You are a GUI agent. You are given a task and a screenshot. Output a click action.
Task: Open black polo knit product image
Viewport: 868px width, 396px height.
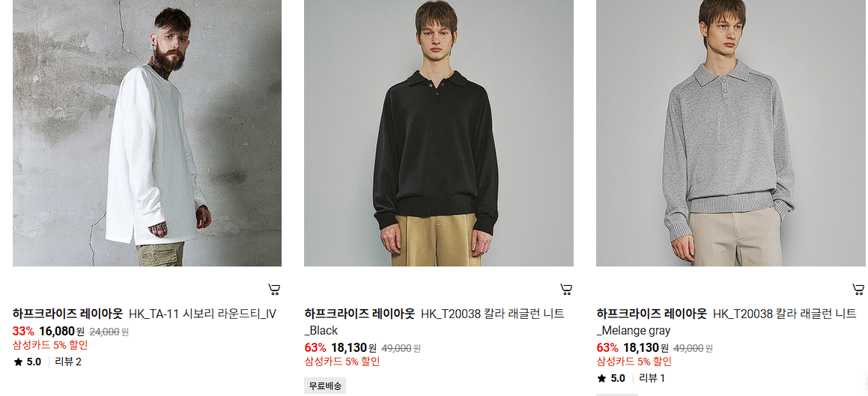tap(438, 132)
